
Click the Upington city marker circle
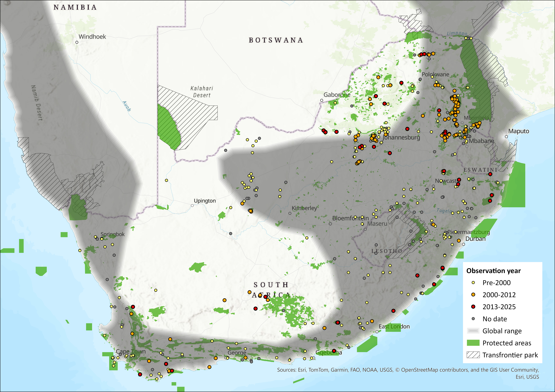click(x=192, y=206)
